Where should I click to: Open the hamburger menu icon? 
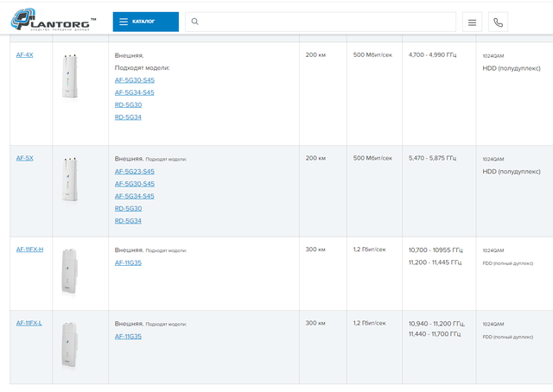(x=472, y=22)
